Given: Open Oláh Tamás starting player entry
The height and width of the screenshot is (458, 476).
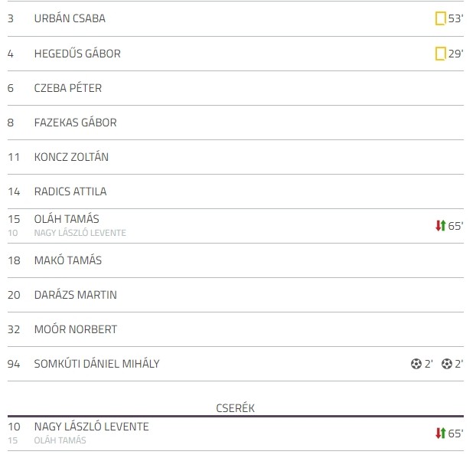Looking at the screenshot, I should 67,219.
